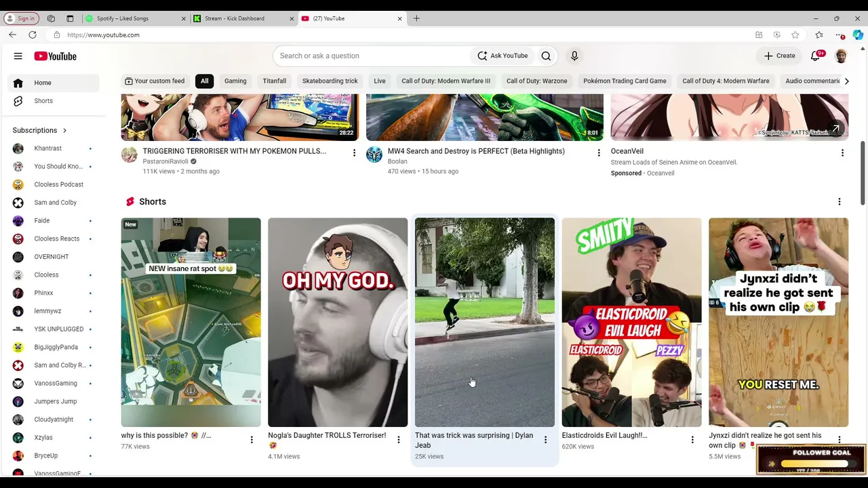
Task: Click the page vertical scrollbar thumb
Action: (x=863, y=173)
